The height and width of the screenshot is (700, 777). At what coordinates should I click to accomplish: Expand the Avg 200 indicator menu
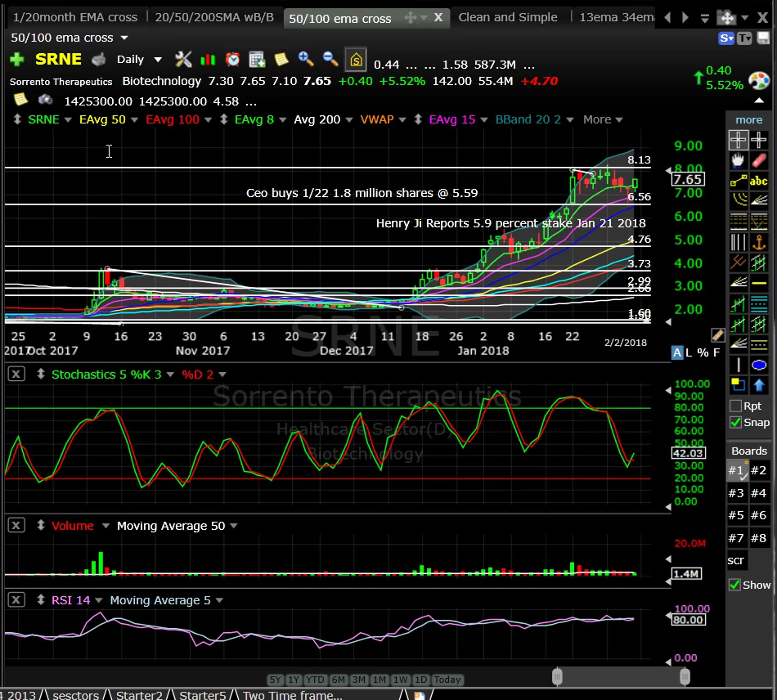[x=349, y=120]
